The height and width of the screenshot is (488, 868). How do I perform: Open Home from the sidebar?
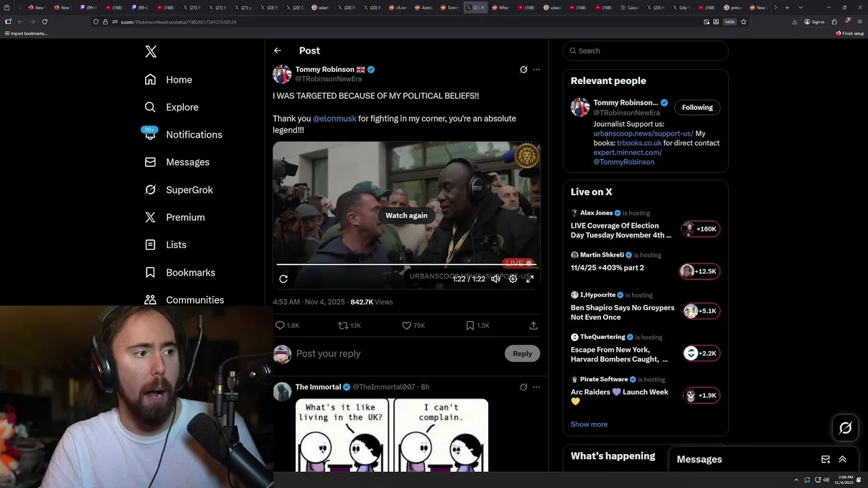[168, 79]
